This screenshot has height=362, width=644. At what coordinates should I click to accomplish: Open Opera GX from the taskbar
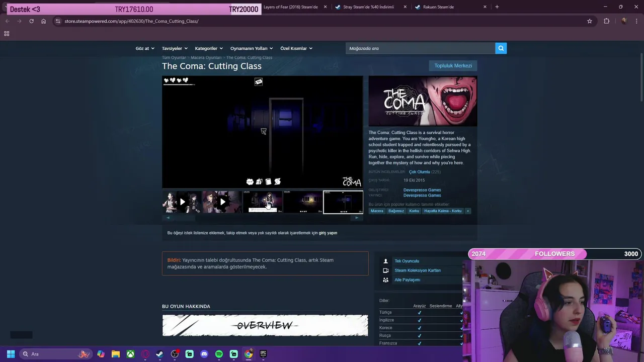(145, 354)
